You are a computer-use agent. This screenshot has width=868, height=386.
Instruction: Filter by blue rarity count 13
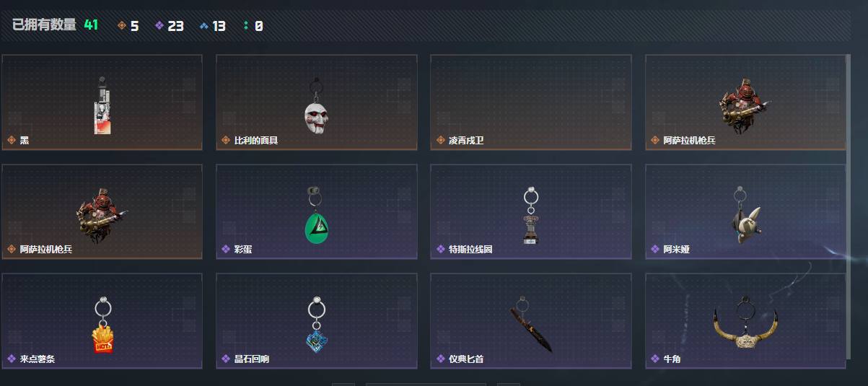(213, 26)
